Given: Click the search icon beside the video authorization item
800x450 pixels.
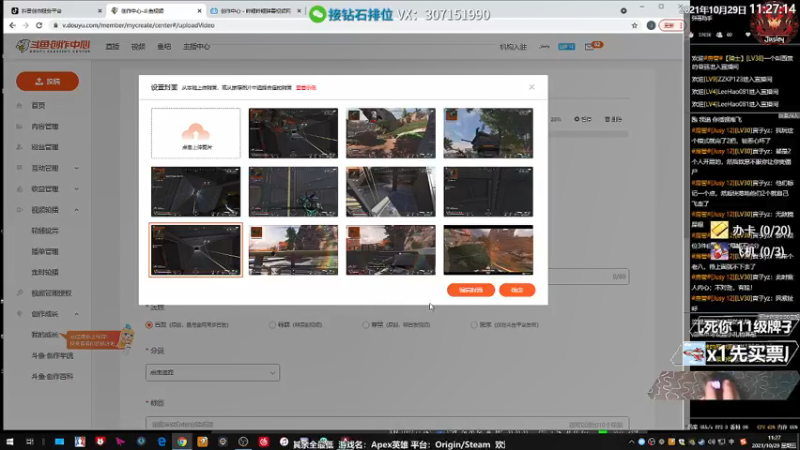Looking at the screenshot, I should point(19,293).
